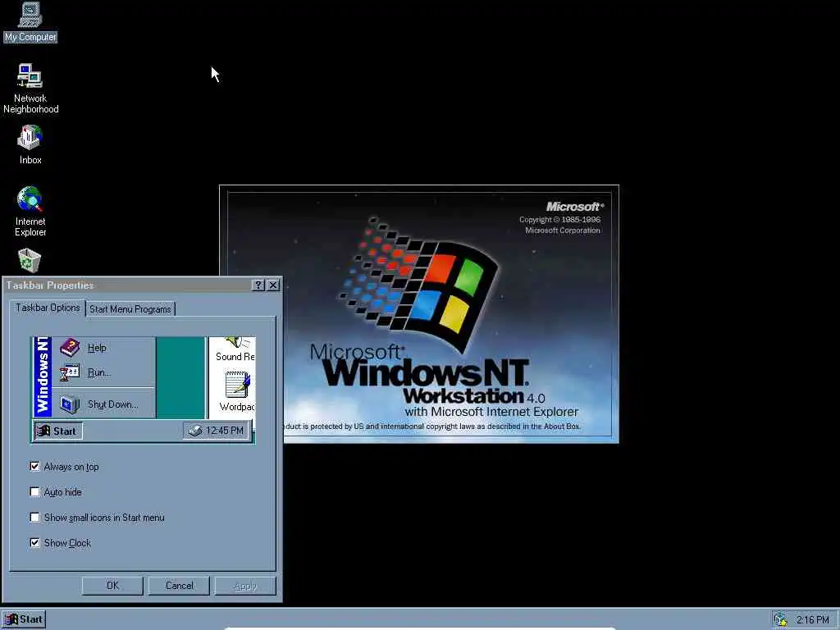The width and height of the screenshot is (840, 630).
Task: Click the Help book icon in the preview
Action: (70, 348)
